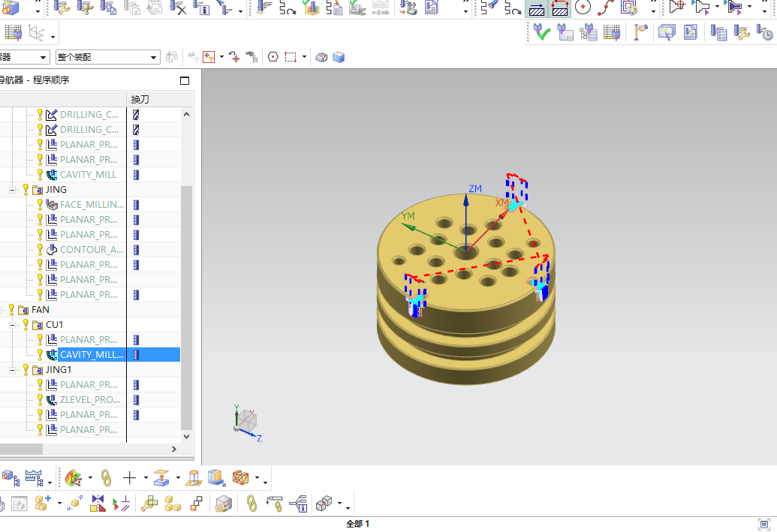Click the red crossed box icon
The height and width of the screenshot is (532, 777).
240,478
